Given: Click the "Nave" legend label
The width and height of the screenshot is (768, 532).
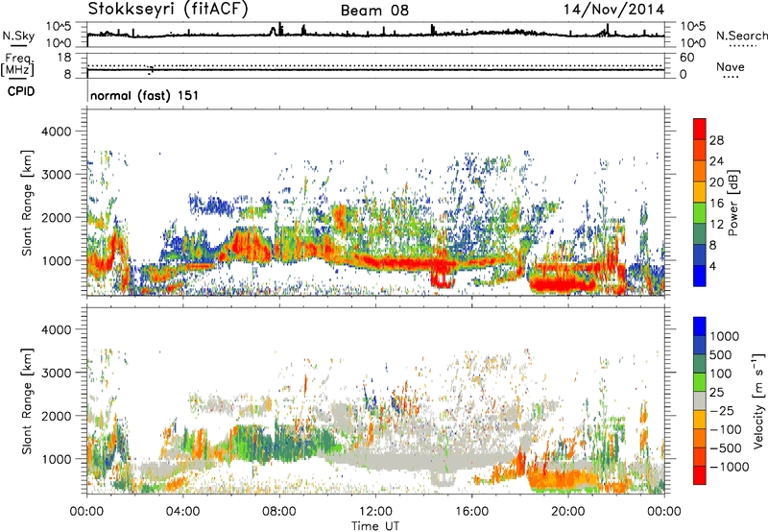Looking at the screenshot, I should (x=731, y=66).
